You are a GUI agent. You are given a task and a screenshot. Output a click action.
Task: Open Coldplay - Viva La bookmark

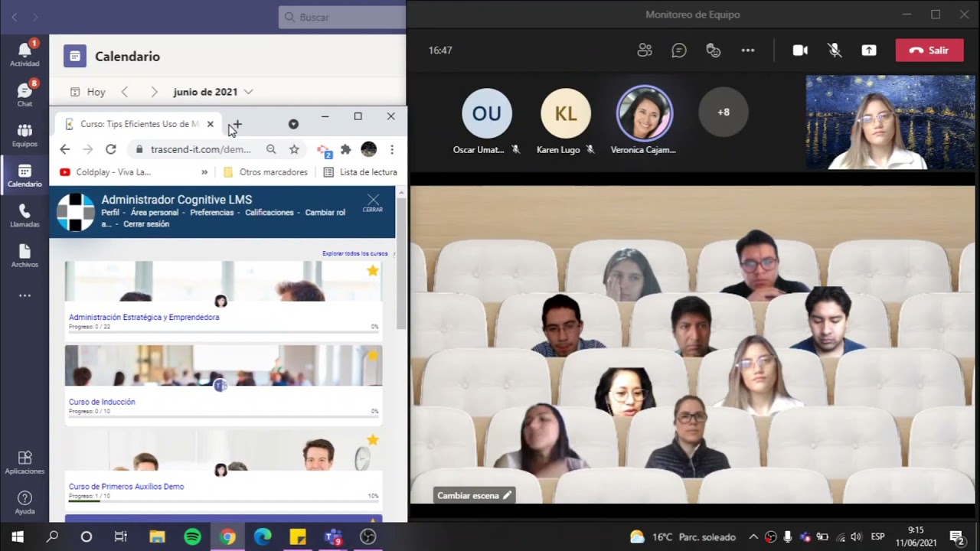105,172
